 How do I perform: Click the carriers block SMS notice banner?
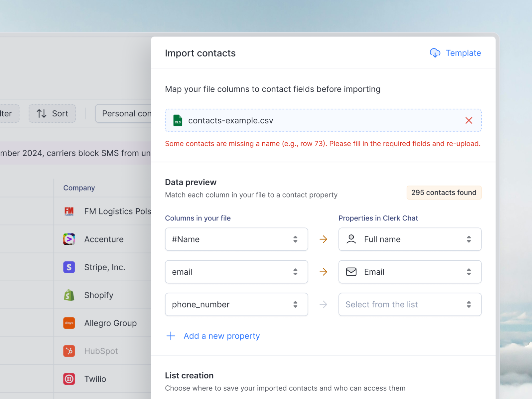pos(75,153)
